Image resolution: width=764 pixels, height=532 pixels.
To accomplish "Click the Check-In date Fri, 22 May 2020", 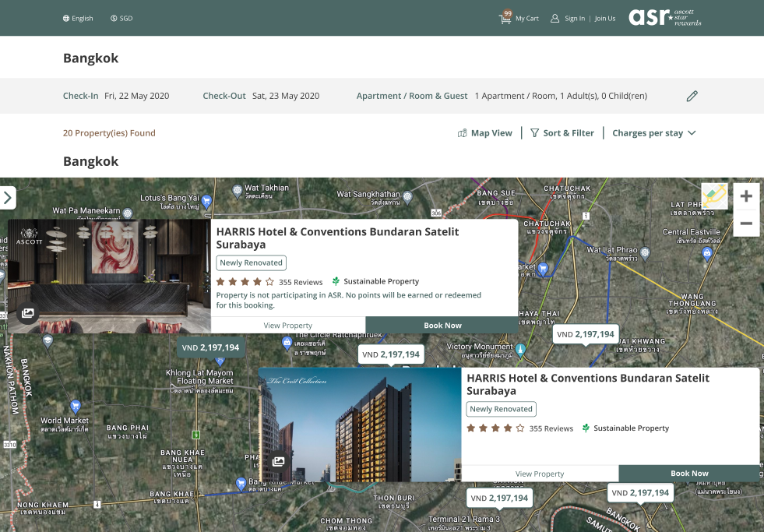I will [136, 96].
